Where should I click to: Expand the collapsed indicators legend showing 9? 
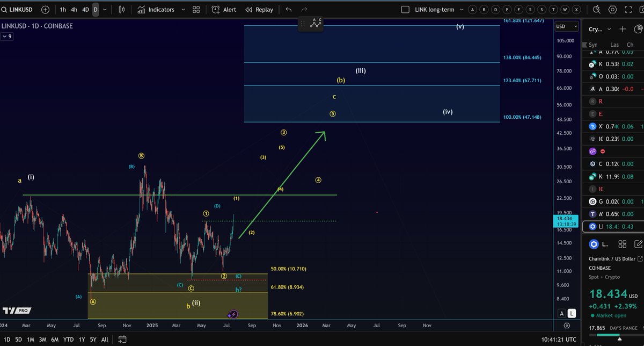pos(7,37)
